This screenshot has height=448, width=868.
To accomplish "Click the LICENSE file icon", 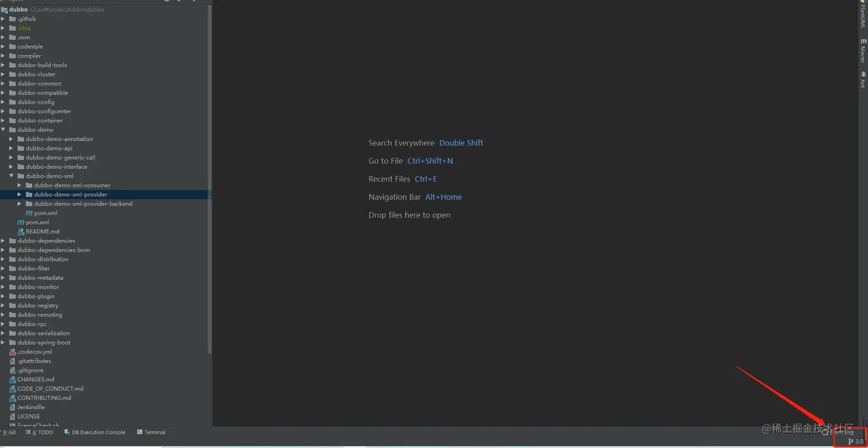I will click(13, 416).
